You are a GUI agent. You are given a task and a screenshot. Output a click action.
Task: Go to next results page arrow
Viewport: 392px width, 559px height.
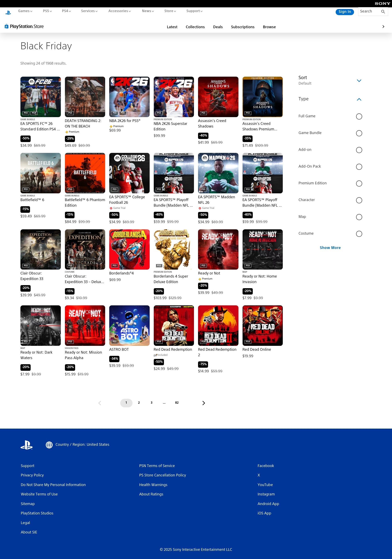pyautogui.click(x=204, y=403)
